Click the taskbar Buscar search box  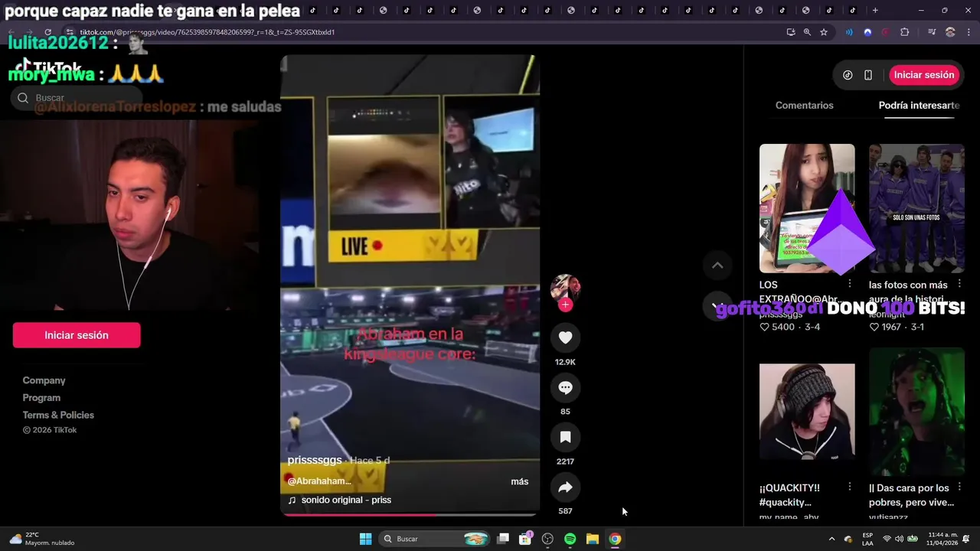tap(435, 539)
